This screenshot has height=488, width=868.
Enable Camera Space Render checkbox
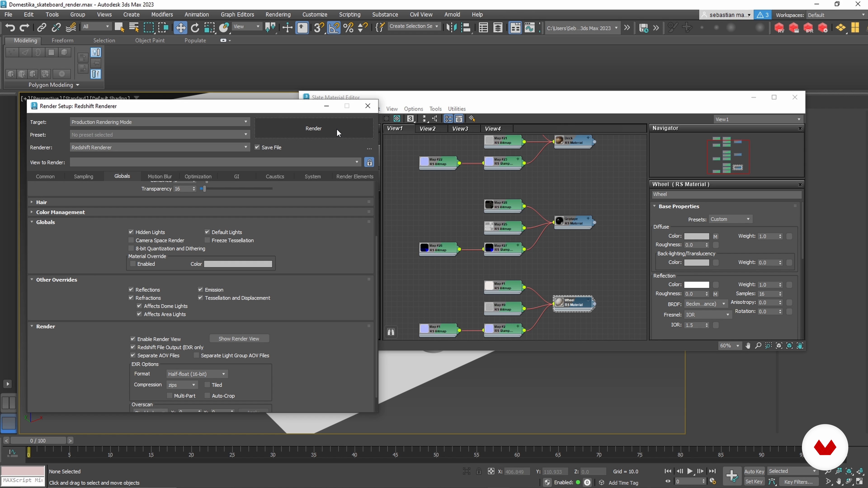tap(131, 240)
